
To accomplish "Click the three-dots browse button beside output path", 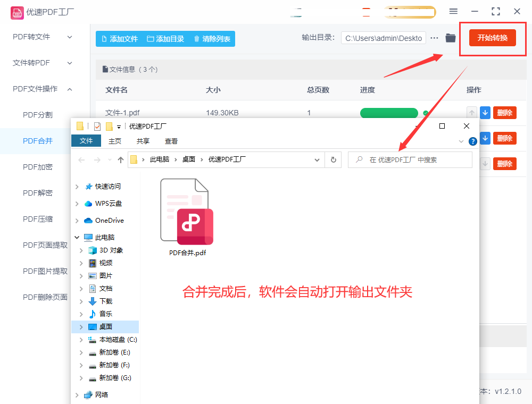I will pos(434,38).
